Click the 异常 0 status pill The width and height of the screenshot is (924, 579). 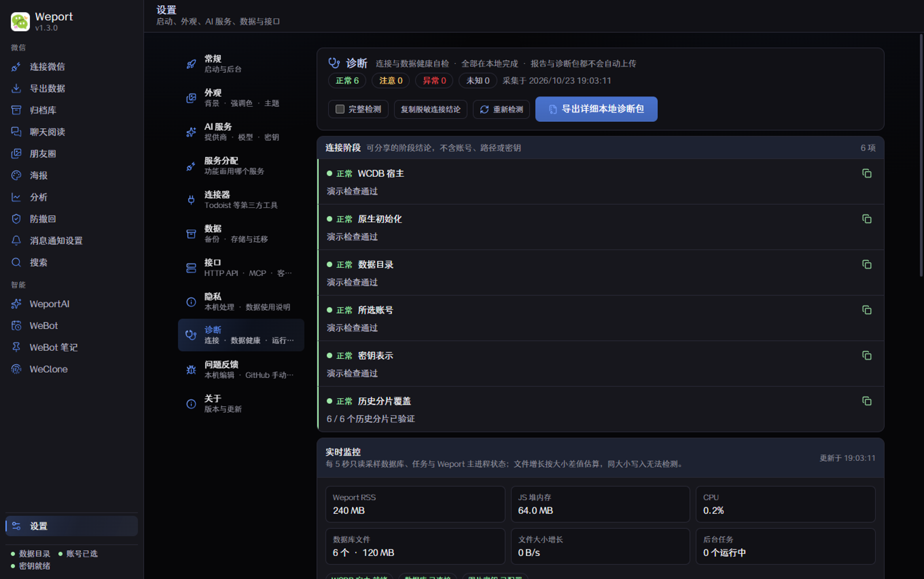click(434, 81)
